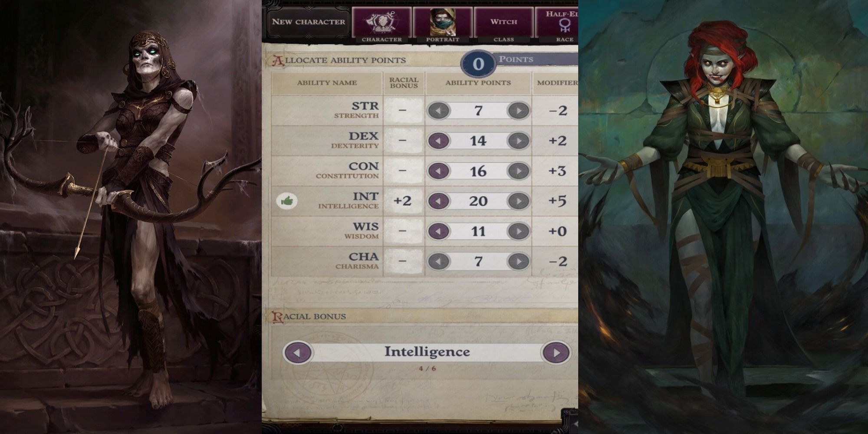Screen dimensions: 868x434
Task: Raise the Charisma score
Action: [x=518, y=261]
